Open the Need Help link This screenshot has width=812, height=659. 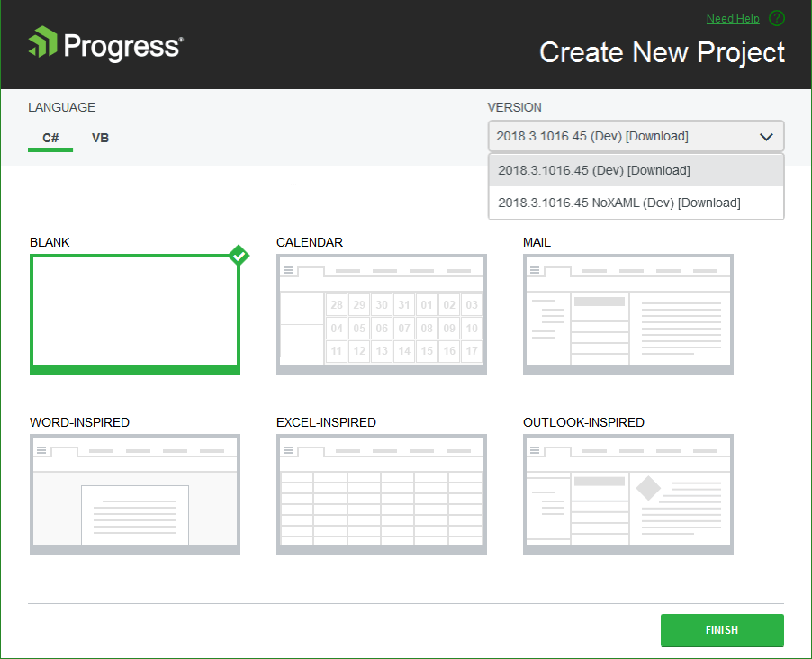click(x=733, y=19)
